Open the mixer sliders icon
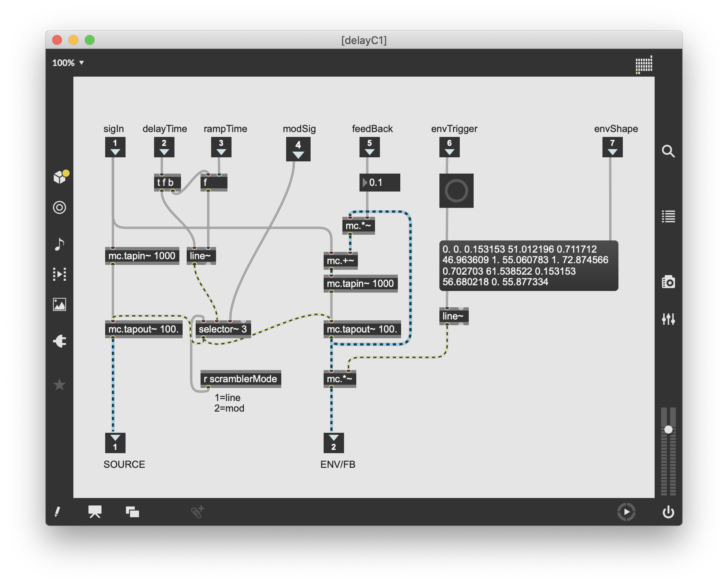The image size is (728, 586). (668, 319)
